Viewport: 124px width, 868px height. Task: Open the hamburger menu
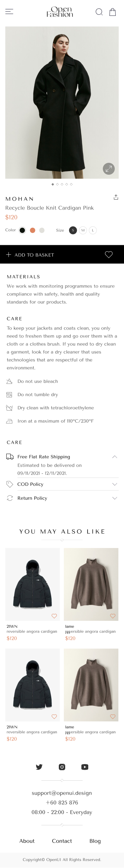10,12
